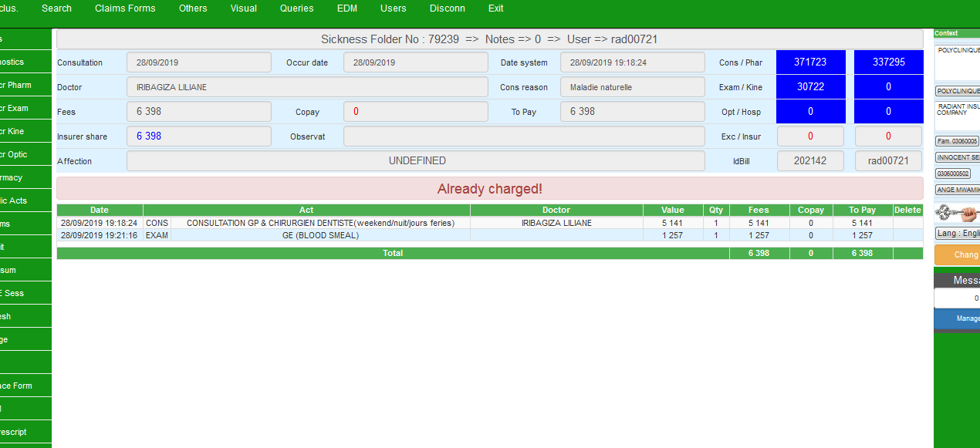Open the Lang language selector
This screenshot has width=980, height=448.
tap(957, 233)
